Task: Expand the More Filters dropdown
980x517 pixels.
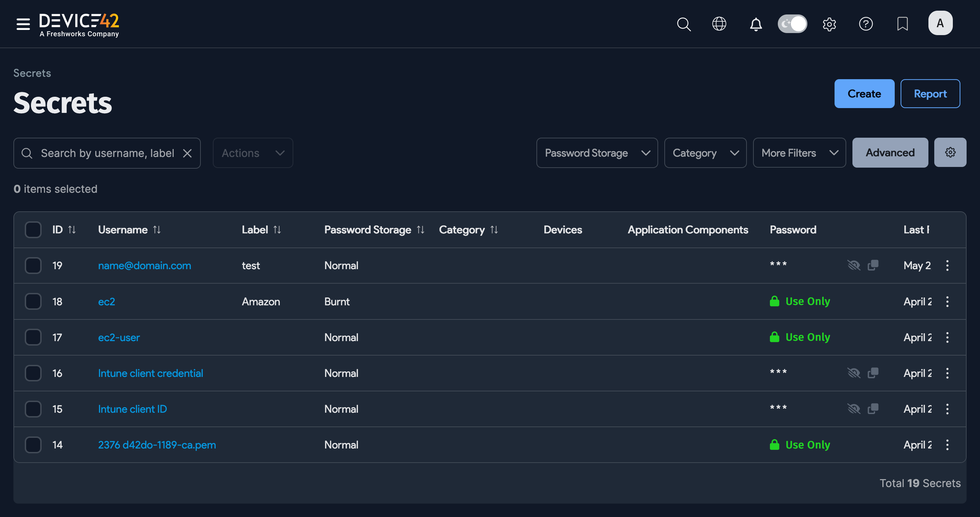Action: 799,153
